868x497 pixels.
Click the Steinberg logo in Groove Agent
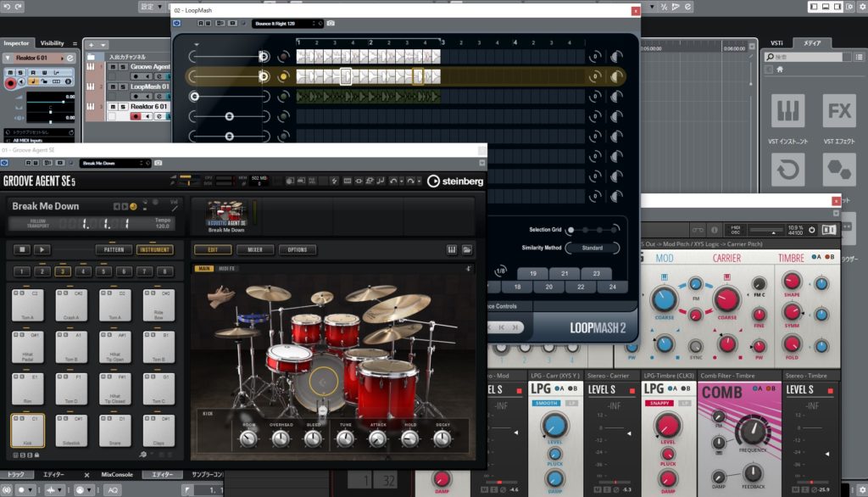coord(455,181)
